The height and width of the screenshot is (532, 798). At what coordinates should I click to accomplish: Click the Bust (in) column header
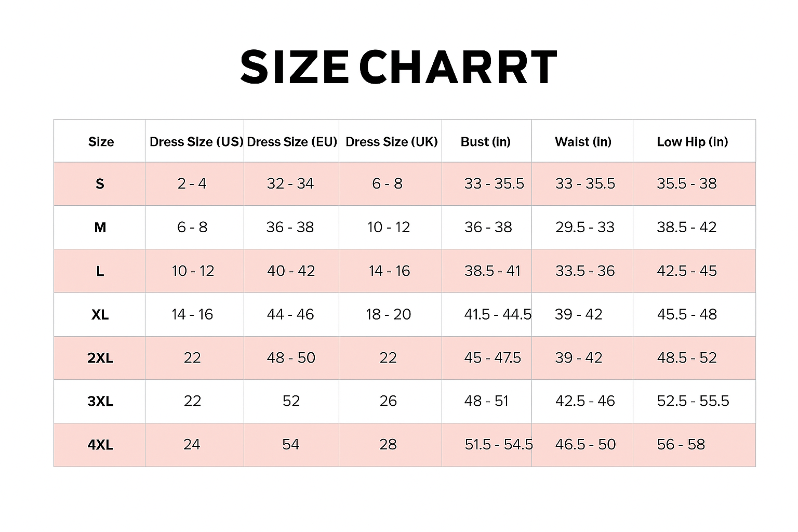[x=486, y=142]
